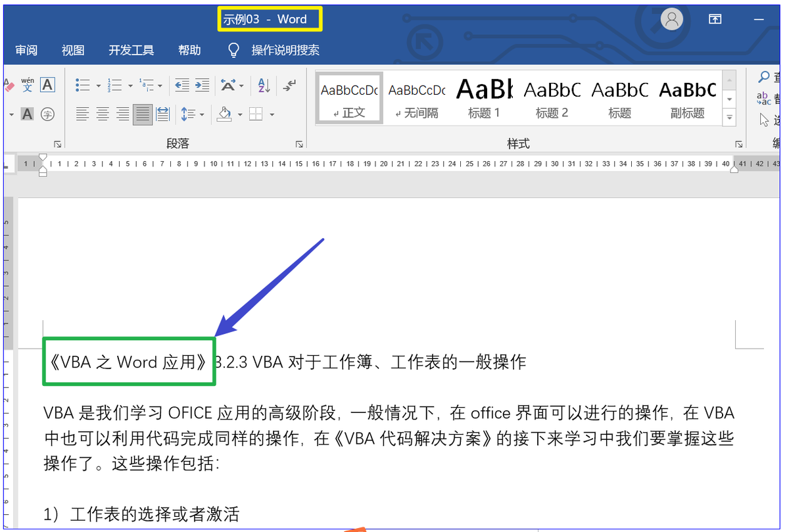Screen dimensions: 789x532
Task: Click the Shading paint bucket icon
Action: click(225, 114)
